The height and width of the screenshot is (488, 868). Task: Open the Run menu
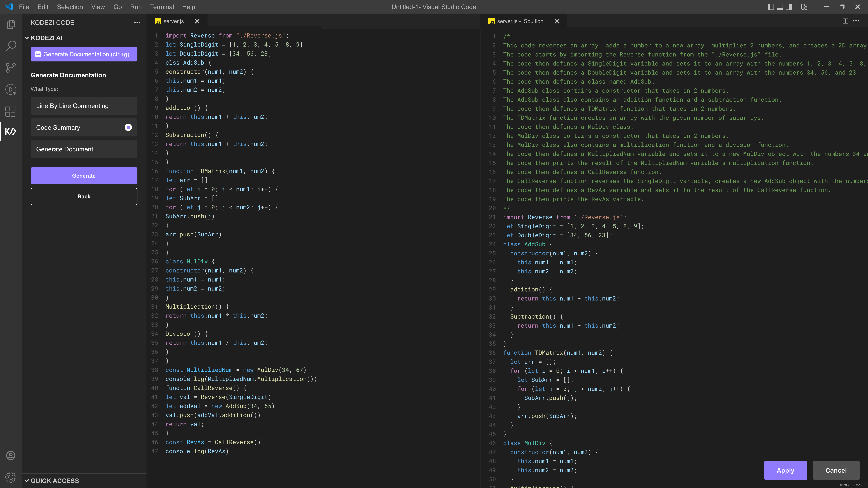pos(136,7)
